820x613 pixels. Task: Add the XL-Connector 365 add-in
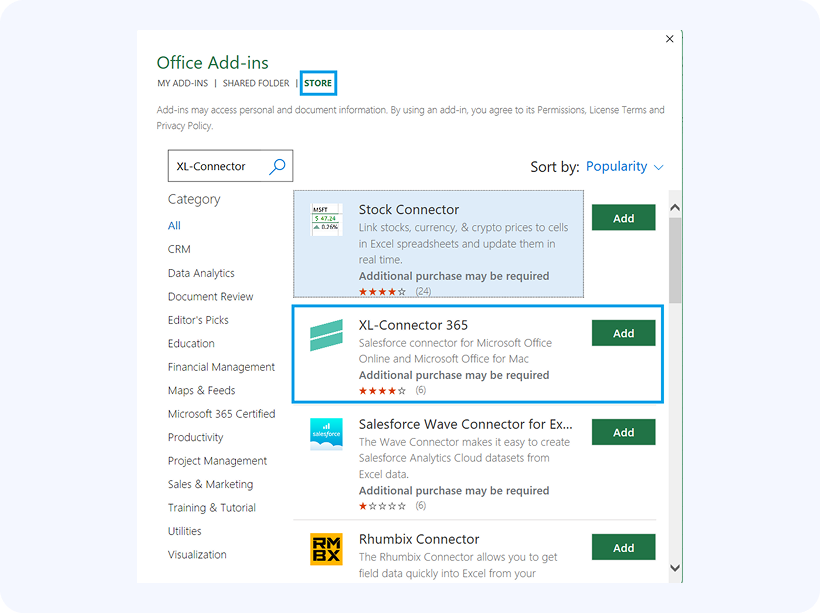623,333
